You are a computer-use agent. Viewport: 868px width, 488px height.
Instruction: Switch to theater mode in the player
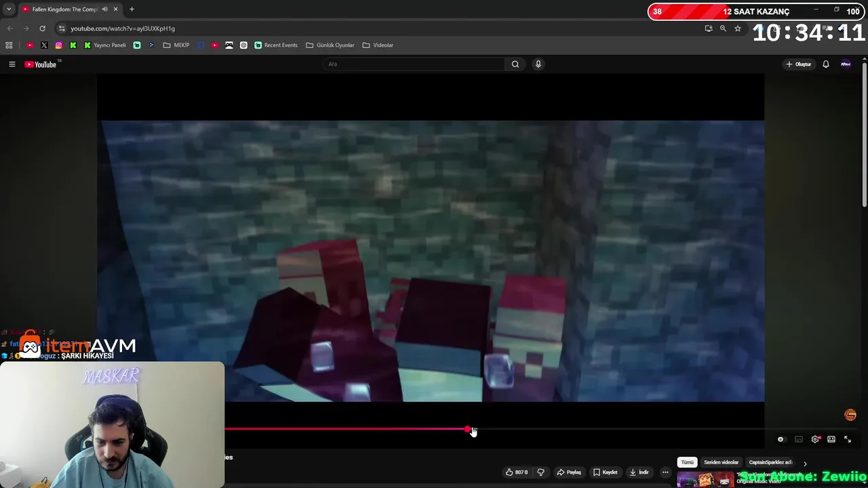coord(831,440)
